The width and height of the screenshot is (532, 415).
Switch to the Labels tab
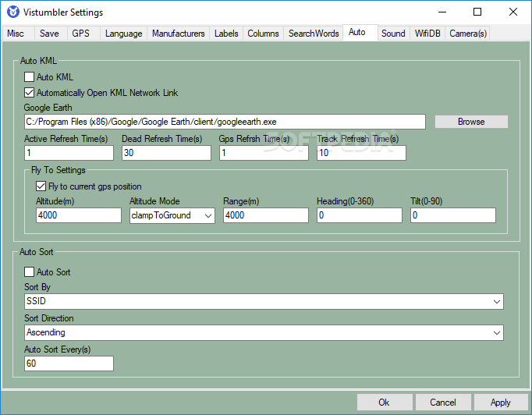pyautogui.click(x=226, y=34)
